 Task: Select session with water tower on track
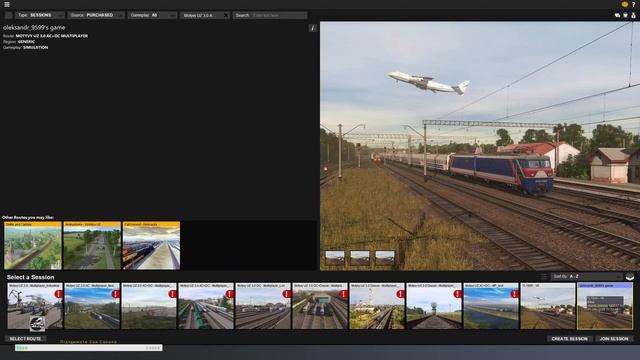pos(434,306)
